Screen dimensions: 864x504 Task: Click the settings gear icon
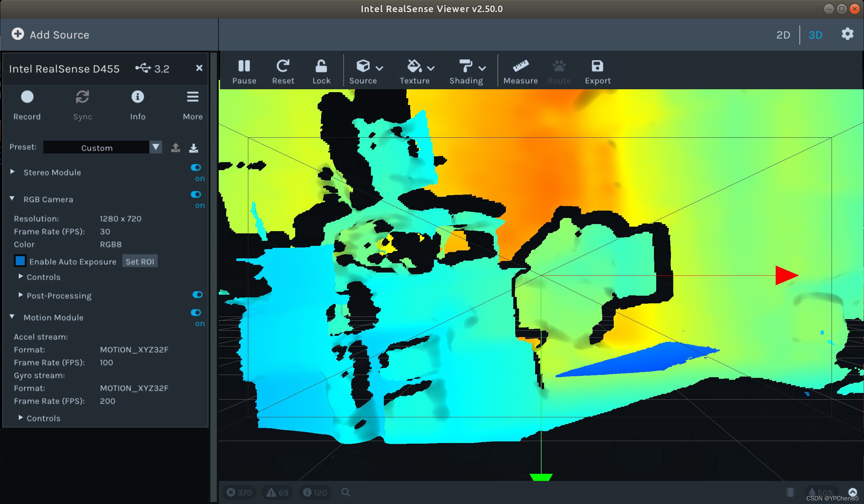(x=847, y=34)
